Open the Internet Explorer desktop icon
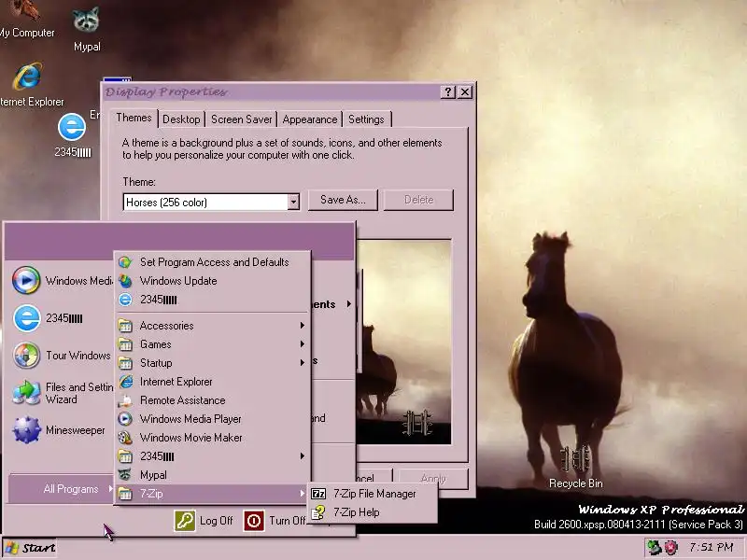The image size is (747, 560). pos(27,77)
